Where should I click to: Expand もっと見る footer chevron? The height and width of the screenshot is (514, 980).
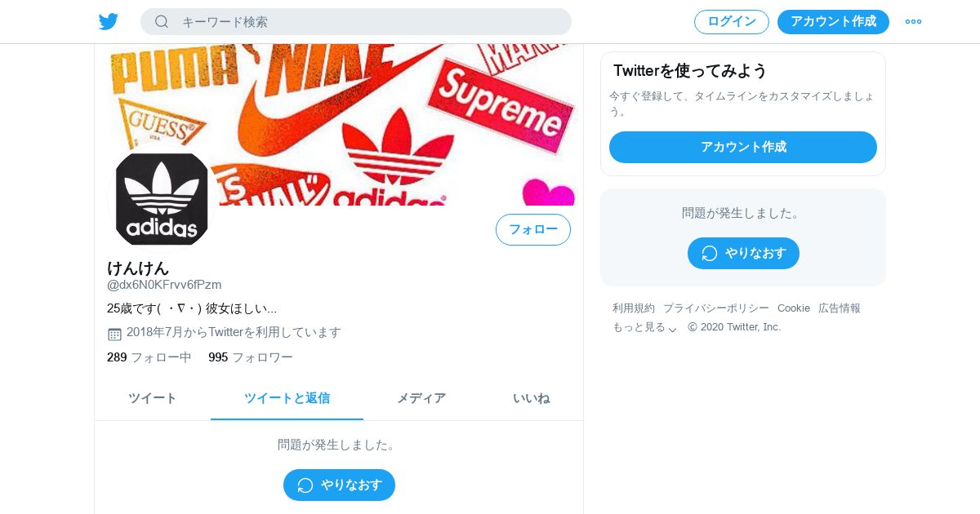click(x=672, y=328)
